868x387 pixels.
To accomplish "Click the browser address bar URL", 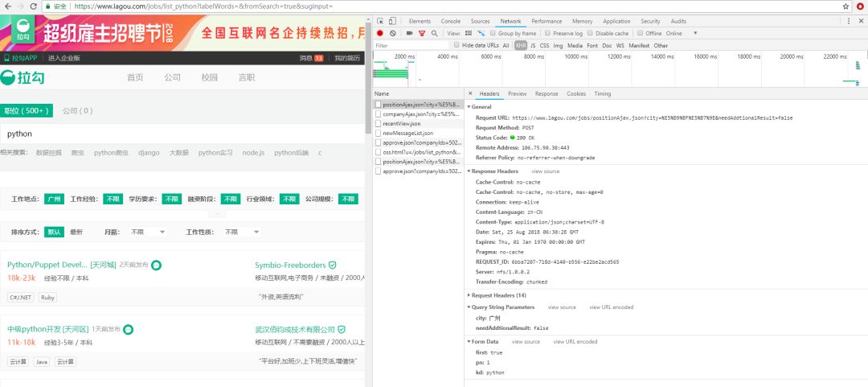I will click(203, 6).
